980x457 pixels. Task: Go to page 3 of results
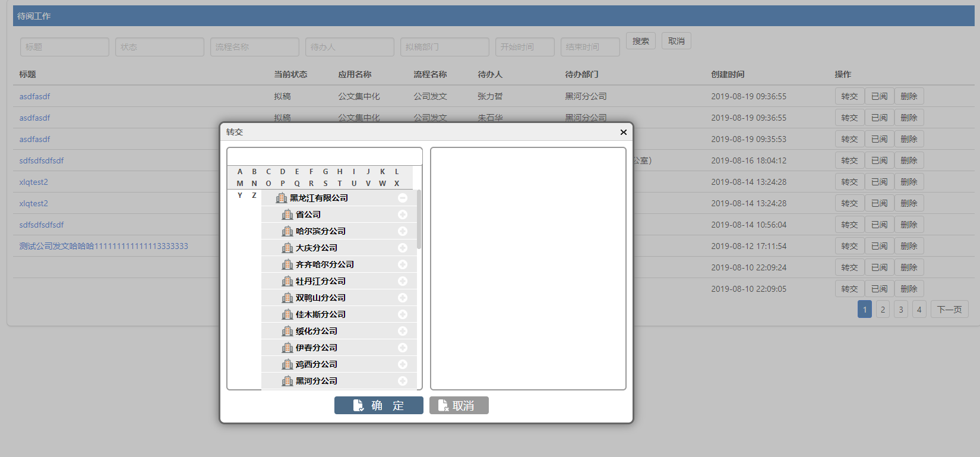901,310
